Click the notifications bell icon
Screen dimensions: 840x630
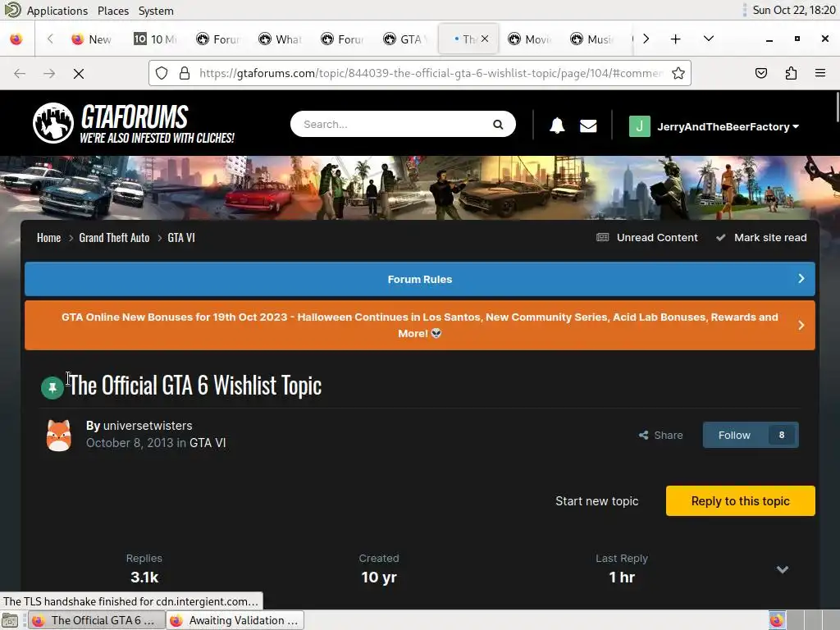point(557,126)
